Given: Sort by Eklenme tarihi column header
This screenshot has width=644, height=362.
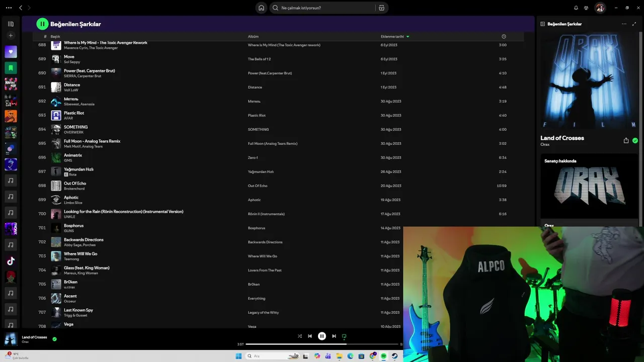Looking at the screenshot, I should (x=395, y=36).
